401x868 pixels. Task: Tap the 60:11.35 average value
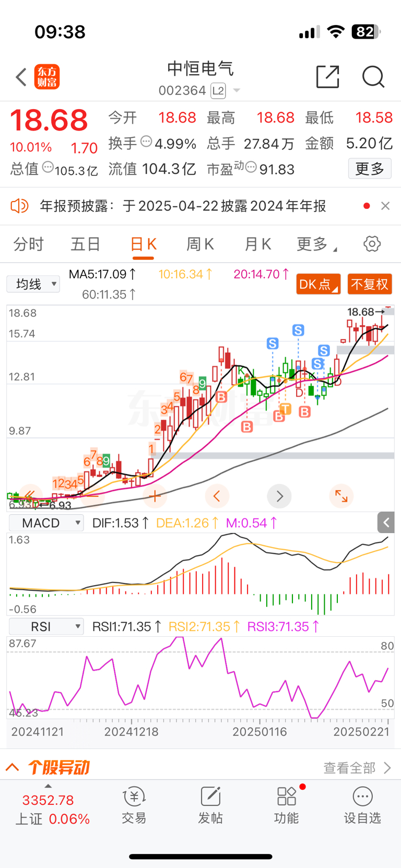(109, 294)
